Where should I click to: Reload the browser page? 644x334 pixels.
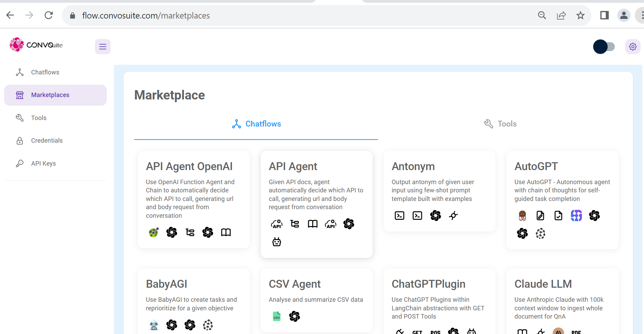click(49, 15)
